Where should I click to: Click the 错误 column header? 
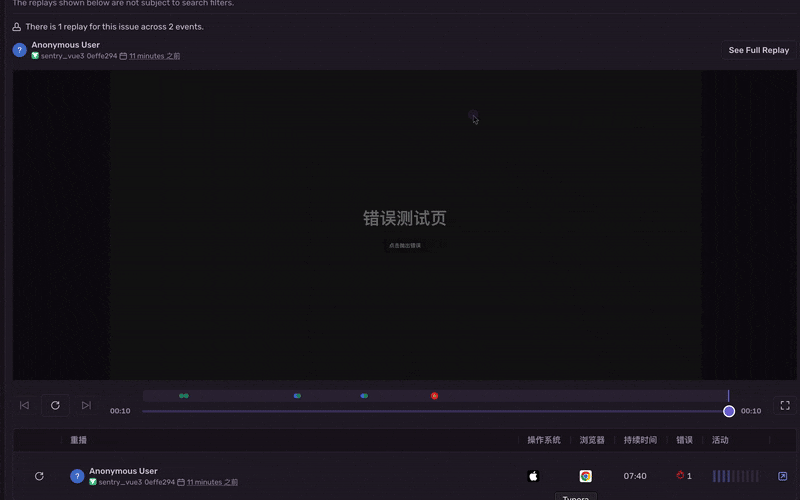click(x=684, y=440)
